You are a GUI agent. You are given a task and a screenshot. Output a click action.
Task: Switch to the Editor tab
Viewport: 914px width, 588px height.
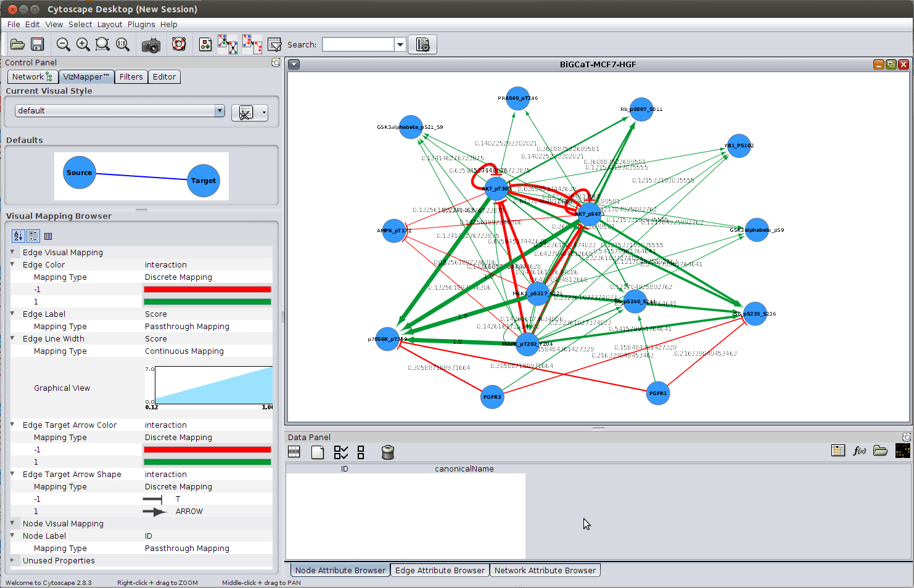click(x=164, y=77)
